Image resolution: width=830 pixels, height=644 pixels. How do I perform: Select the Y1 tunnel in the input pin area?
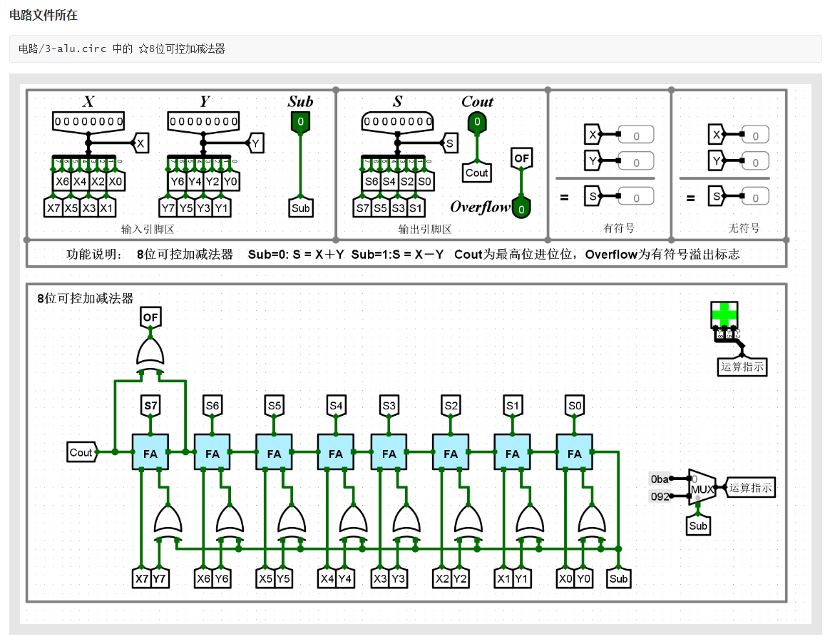coord(221,208)
